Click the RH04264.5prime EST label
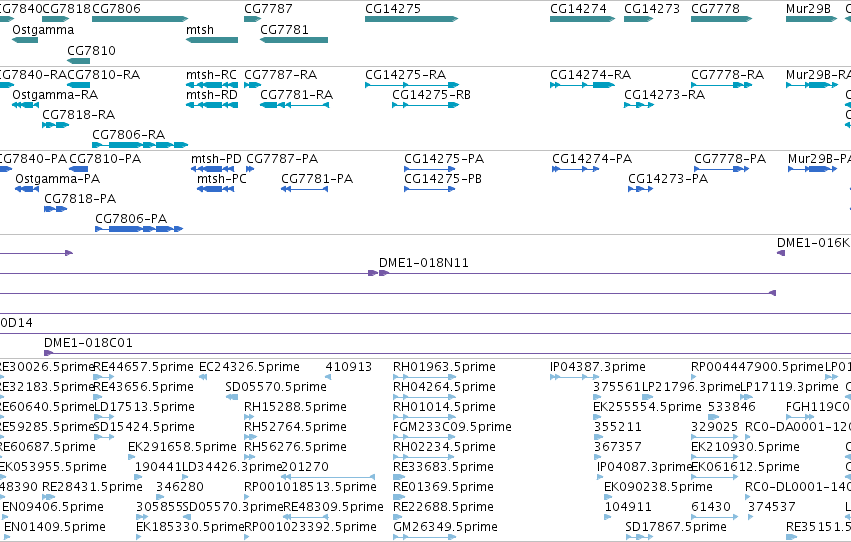This screenshot has width=851, height=542. (x=444, y=387)
